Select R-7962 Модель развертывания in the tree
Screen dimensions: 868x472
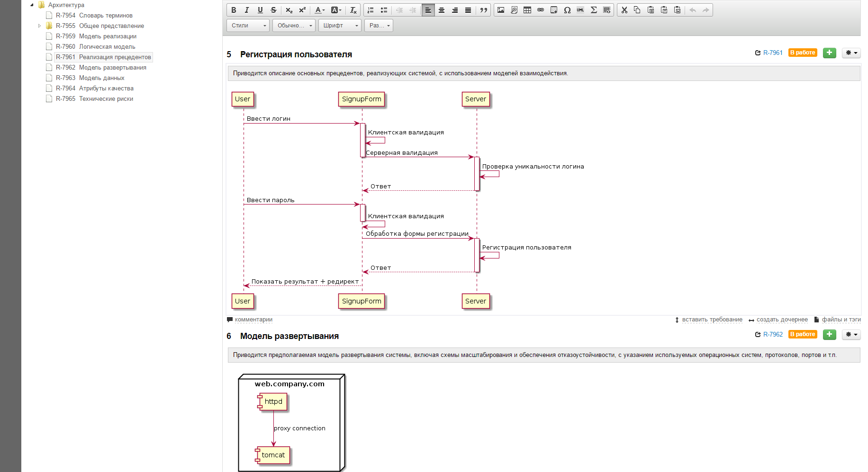click(x=101, y=68)
